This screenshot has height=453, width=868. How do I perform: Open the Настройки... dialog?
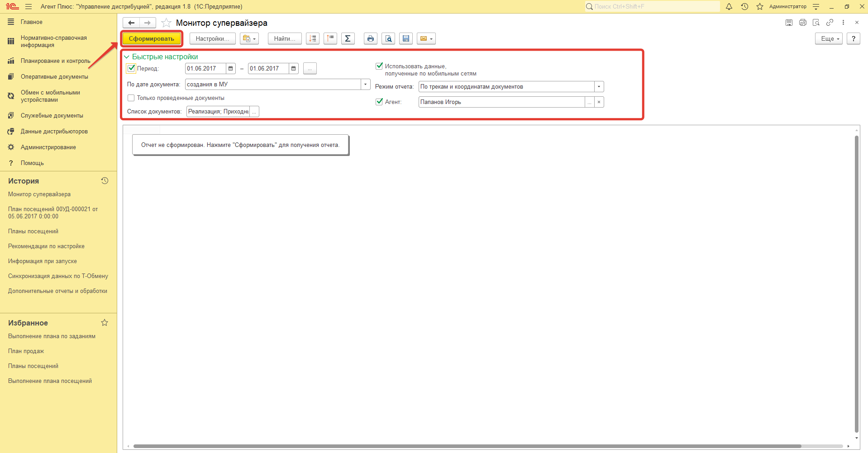click(212, 38)
